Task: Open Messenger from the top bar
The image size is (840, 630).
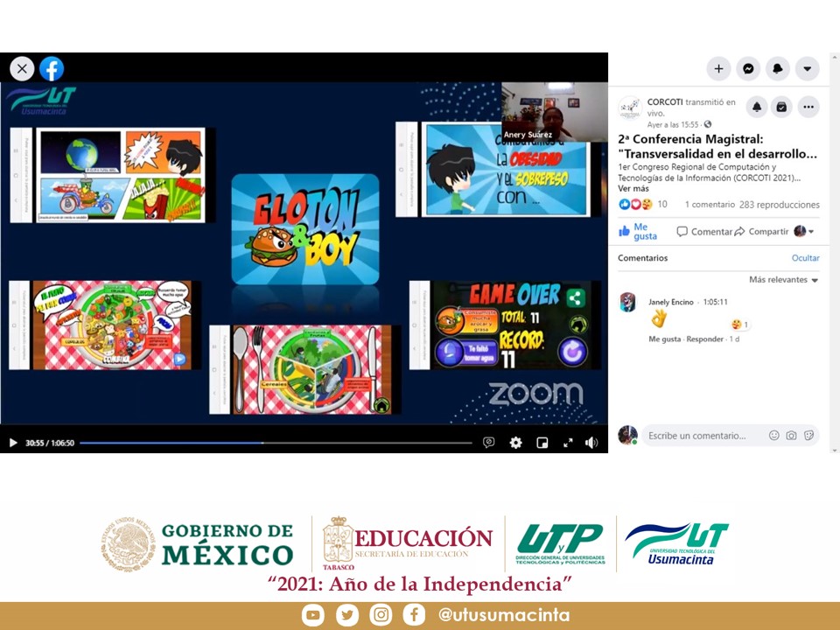Action: 748,68
